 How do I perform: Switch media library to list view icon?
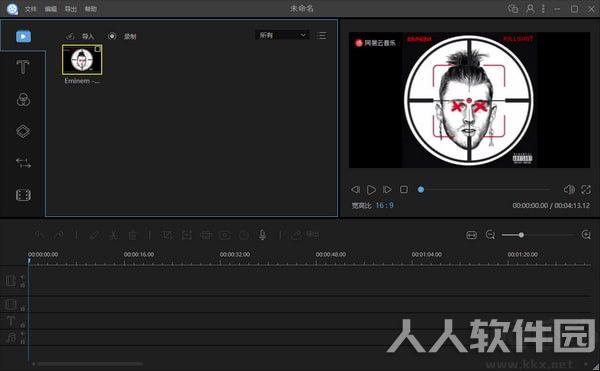coord(322,36)
